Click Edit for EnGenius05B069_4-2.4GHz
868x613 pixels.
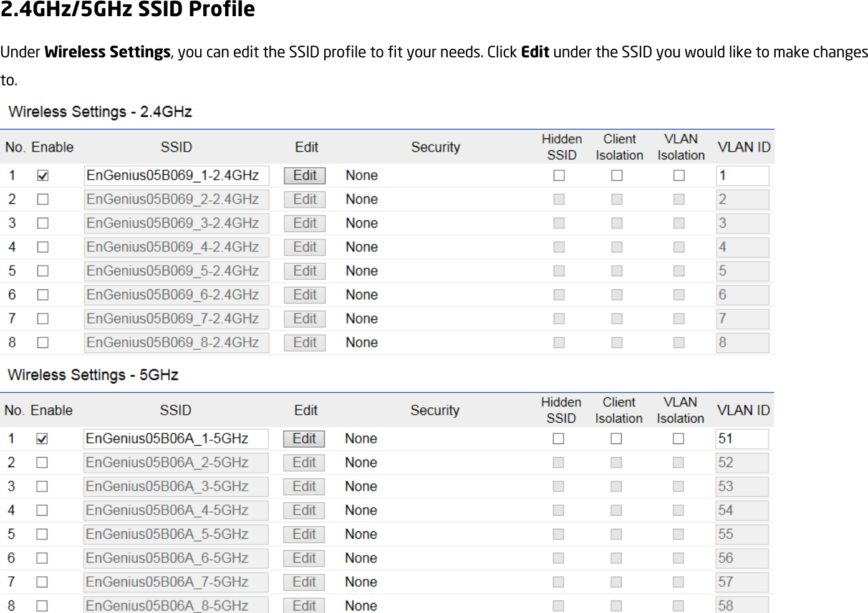[305, 247]
